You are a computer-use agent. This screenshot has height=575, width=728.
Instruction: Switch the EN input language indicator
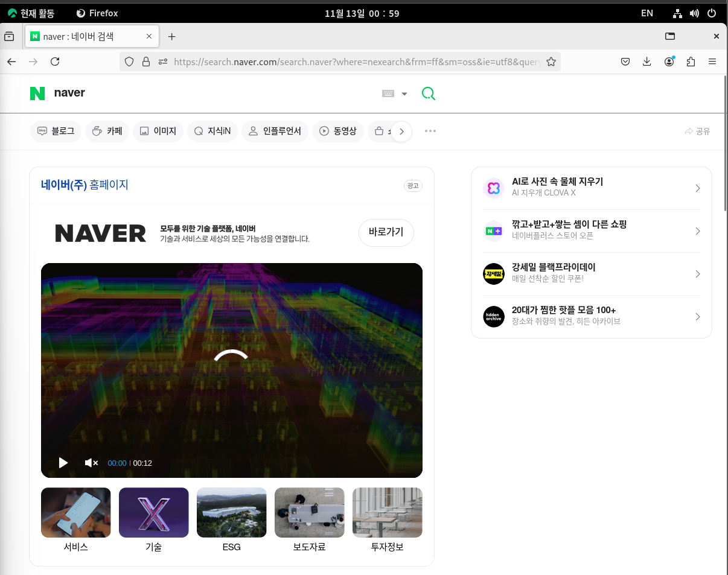[647, 13]
